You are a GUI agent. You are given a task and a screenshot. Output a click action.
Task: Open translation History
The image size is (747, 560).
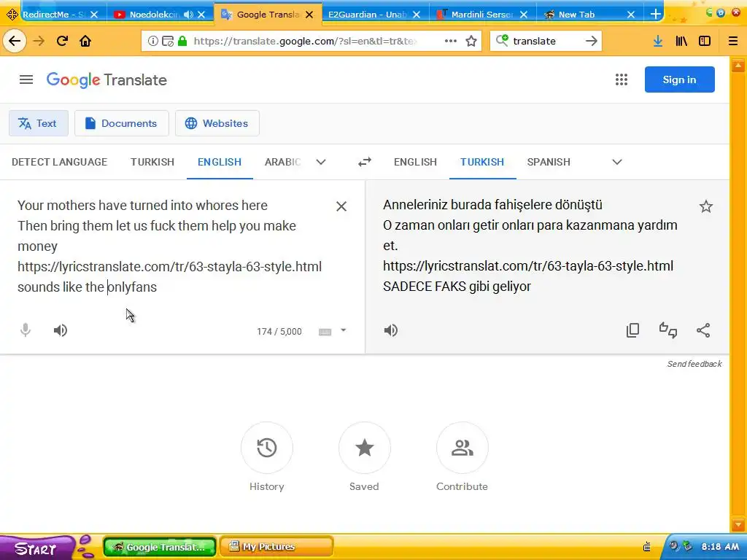[x=267, y=448]
